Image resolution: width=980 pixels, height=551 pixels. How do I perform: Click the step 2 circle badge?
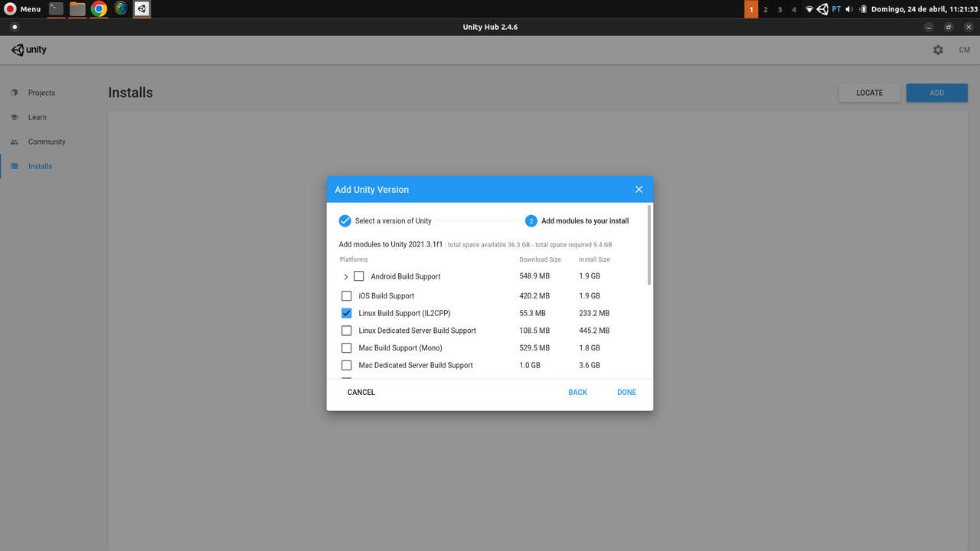tap(531, 221)
